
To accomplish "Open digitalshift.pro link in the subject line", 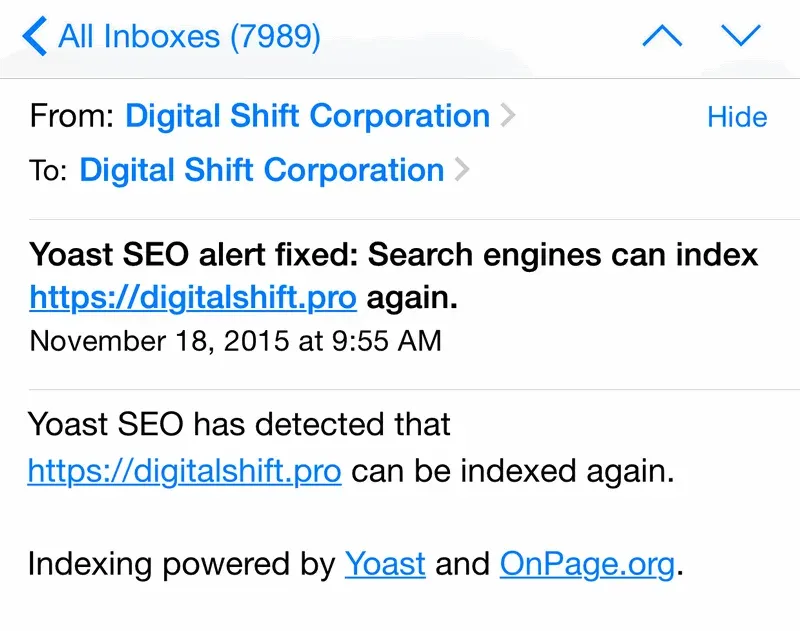I will [192, 298].
